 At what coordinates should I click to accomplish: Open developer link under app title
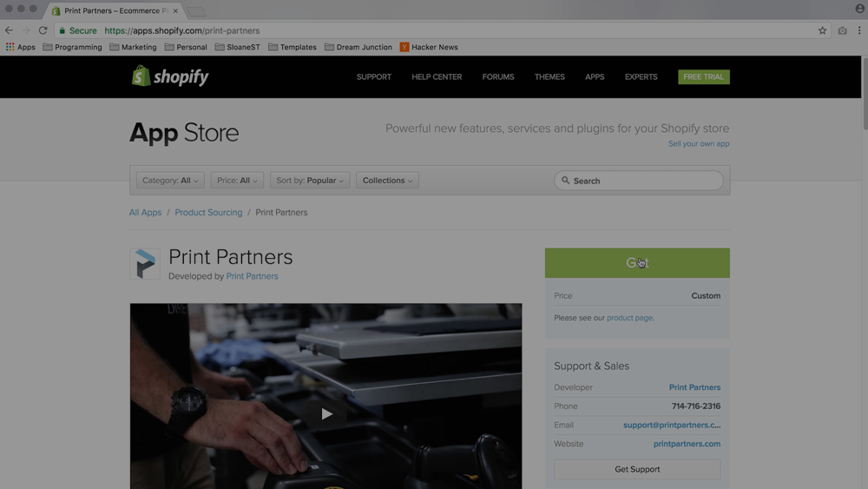click(x=252, y=276)
